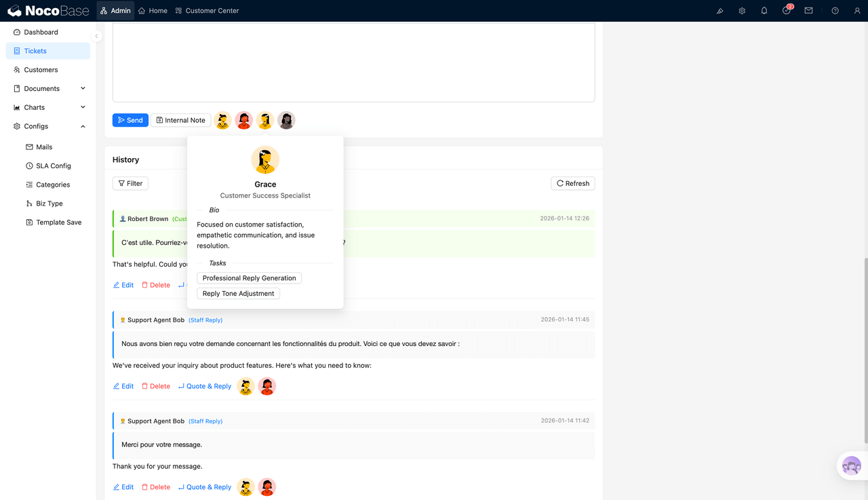Click the notification bell icon
This screenshot has height=500, width=868.
tap(764, 11)
